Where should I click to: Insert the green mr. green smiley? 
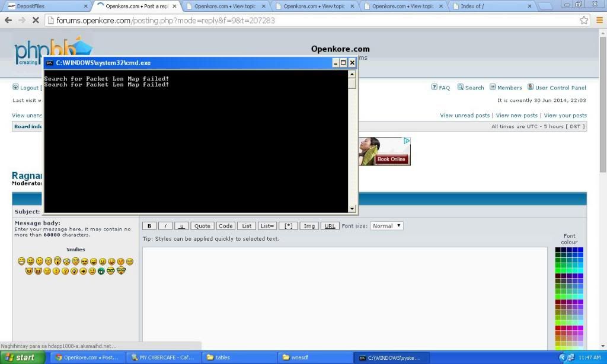point(101,271)
